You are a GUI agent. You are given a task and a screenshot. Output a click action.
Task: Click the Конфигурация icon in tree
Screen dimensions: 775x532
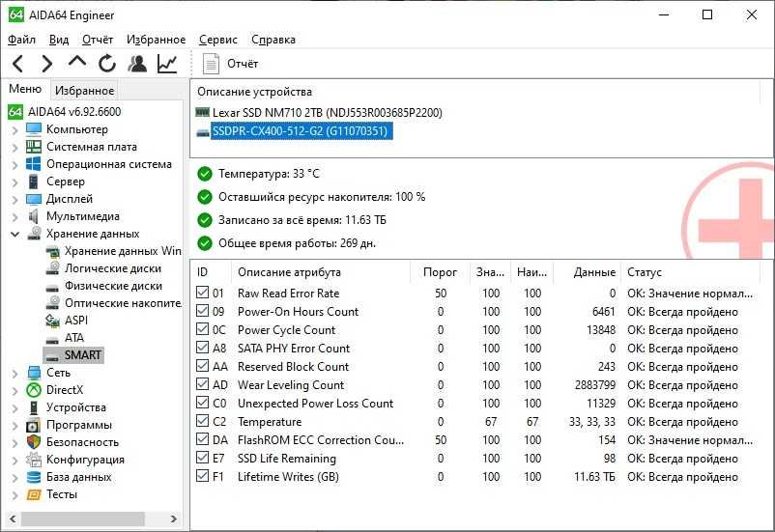tap(34, 460)
